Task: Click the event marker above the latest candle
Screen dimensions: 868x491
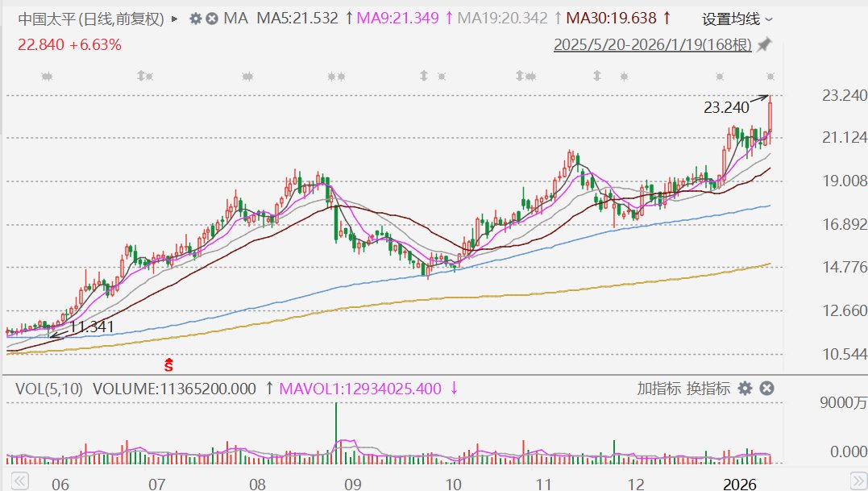Action: (770, 76)
